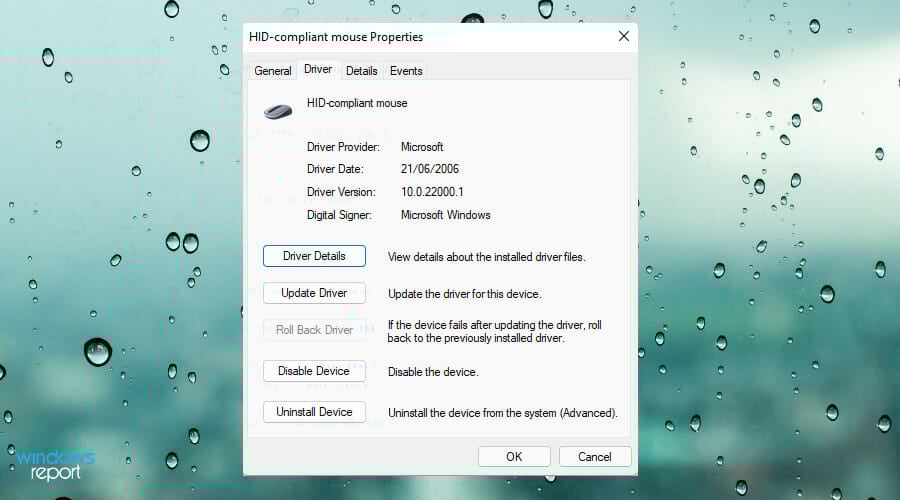
Task: Click the 'Digital Signer:' label
Action: click(x=339, y=215)
